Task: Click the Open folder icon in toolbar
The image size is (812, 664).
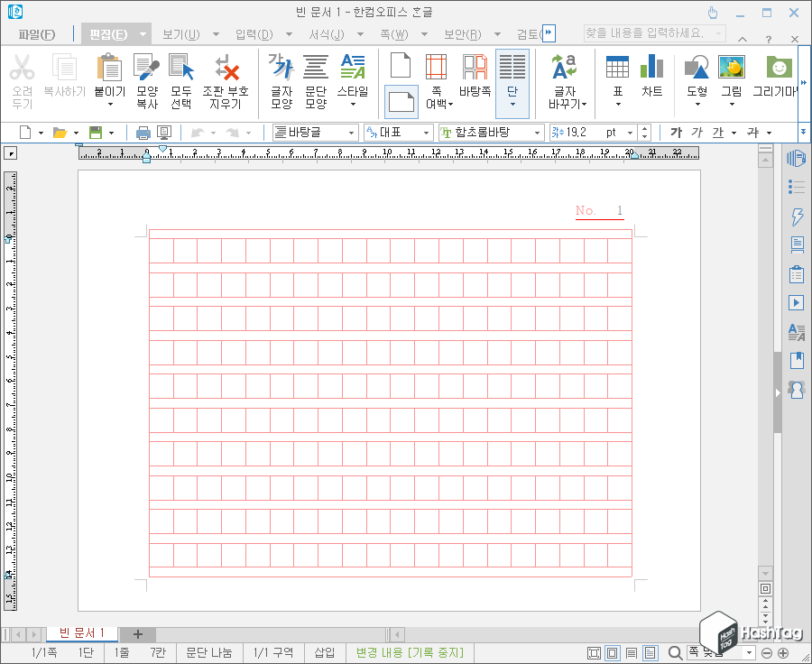Action: [60, 133]
